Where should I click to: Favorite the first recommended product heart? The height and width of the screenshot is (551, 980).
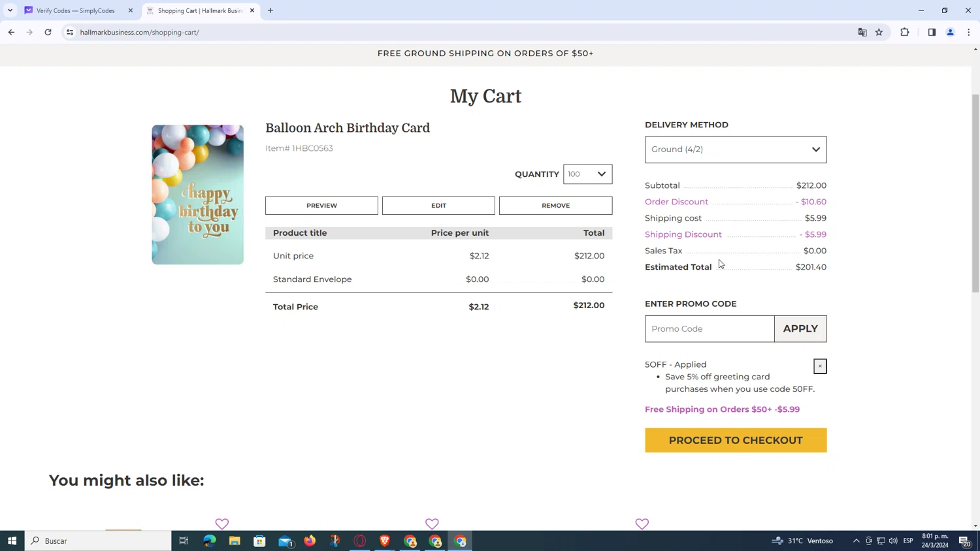[x=222, y=524]
